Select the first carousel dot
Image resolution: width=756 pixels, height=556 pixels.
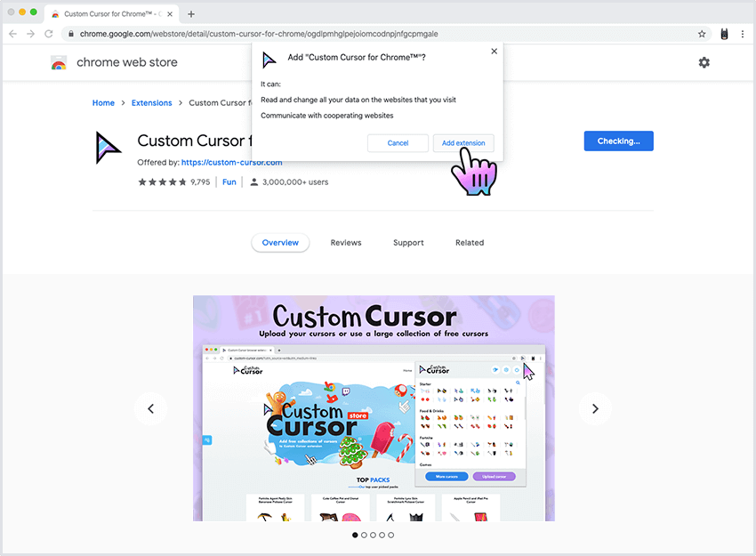click(355, 535)
